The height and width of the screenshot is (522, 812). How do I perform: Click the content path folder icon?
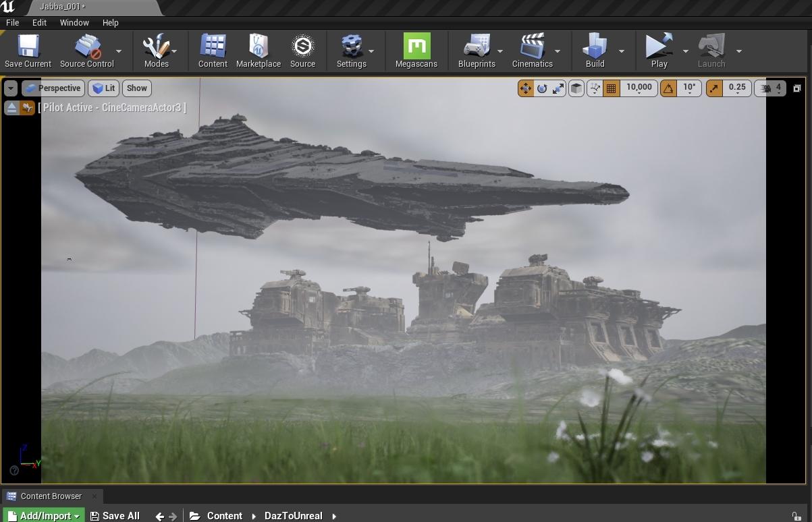click(194, 516)
